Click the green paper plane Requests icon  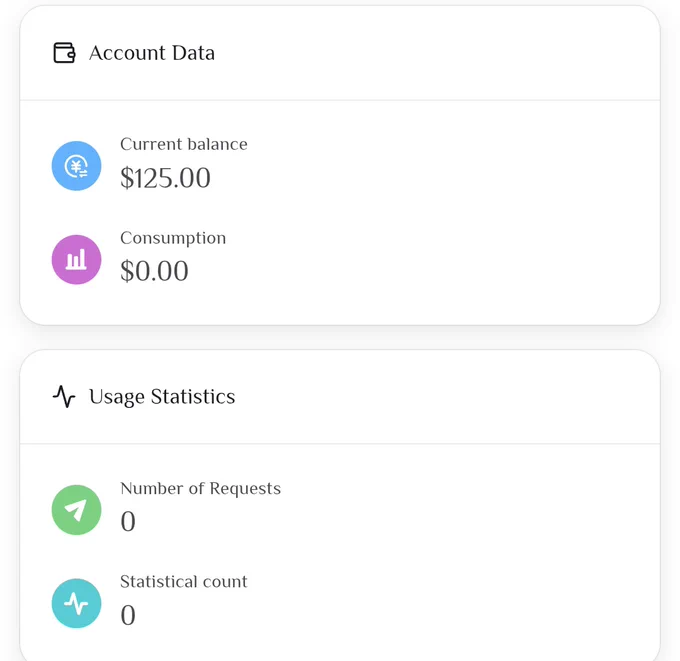pyautogui.click(x=76, y=510)
